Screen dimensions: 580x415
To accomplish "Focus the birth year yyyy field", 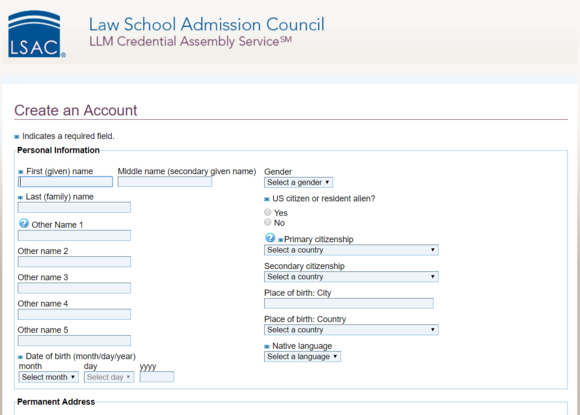I will [157, 377].
